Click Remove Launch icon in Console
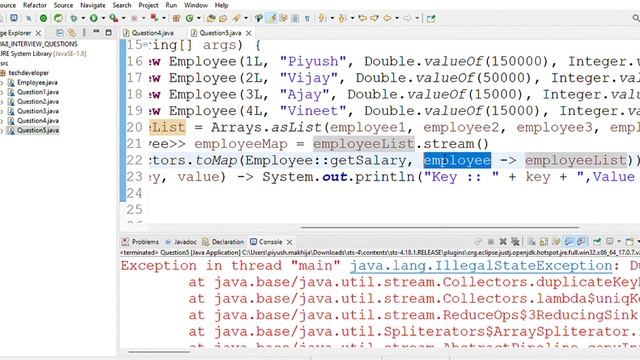 503,242
